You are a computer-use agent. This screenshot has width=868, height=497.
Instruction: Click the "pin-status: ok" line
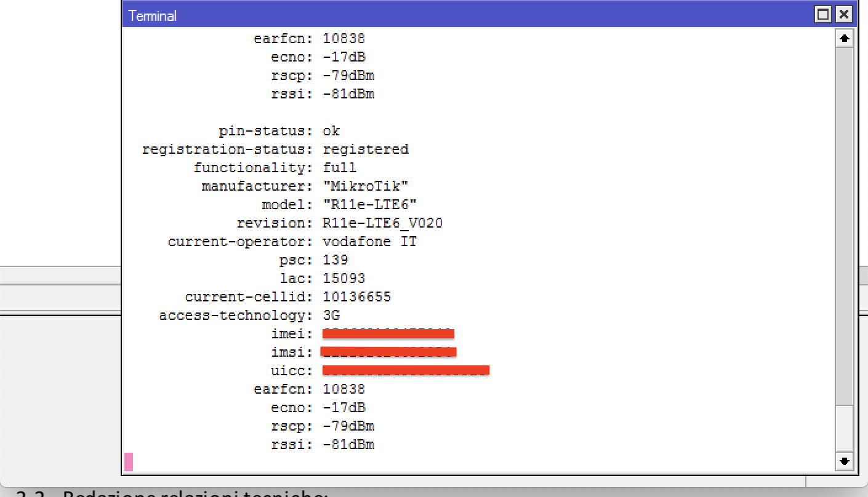tap(279, 131)
